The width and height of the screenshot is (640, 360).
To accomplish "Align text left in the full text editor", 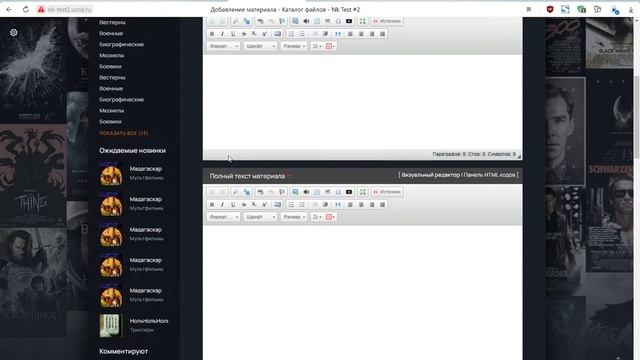I will 350,204.
